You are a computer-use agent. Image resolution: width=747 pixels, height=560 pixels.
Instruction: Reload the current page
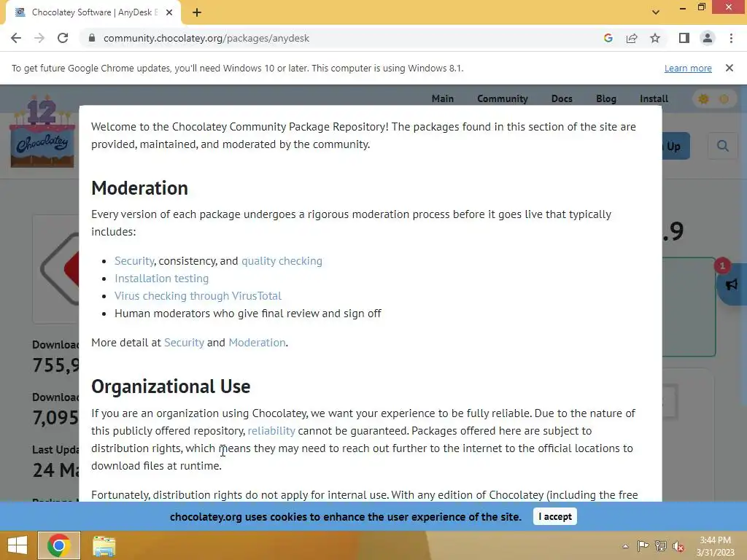pos(63,38)
